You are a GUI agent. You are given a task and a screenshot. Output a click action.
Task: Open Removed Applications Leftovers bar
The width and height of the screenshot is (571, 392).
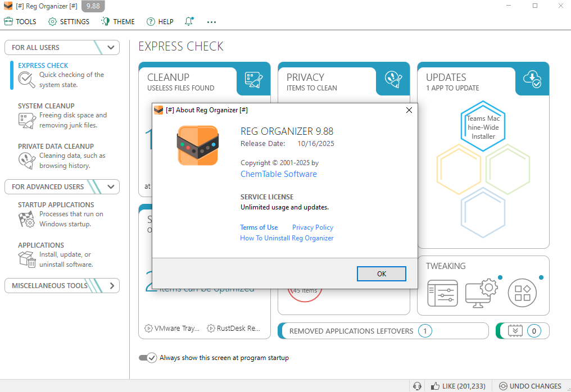(x=383, y=331)
